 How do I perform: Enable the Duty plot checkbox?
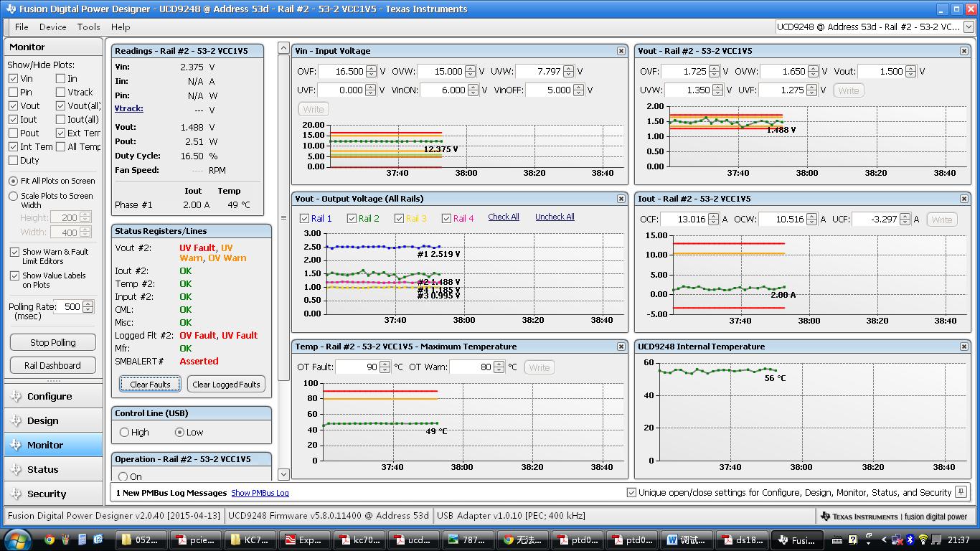pyautogui.click(x=14, y=160)
